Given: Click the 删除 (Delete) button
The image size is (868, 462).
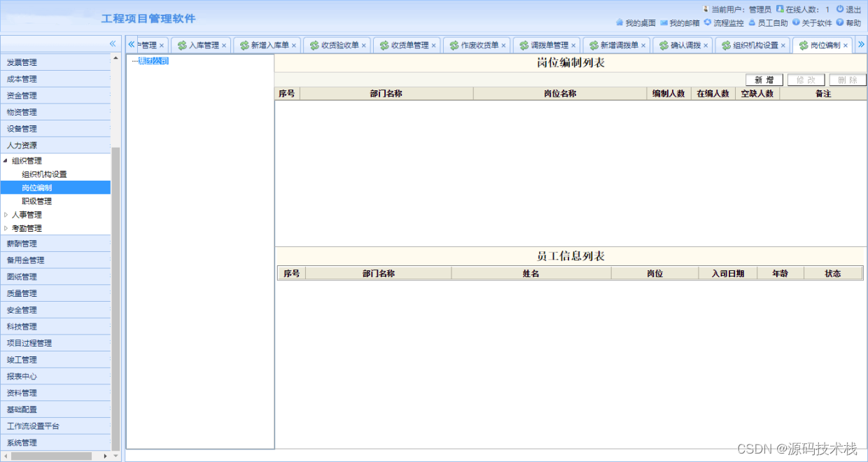Looking at the screenshot, I should (848, 80).
